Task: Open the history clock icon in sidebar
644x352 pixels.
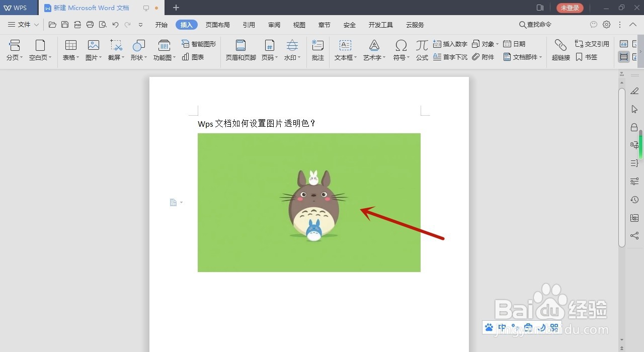Action: (634, 200)
